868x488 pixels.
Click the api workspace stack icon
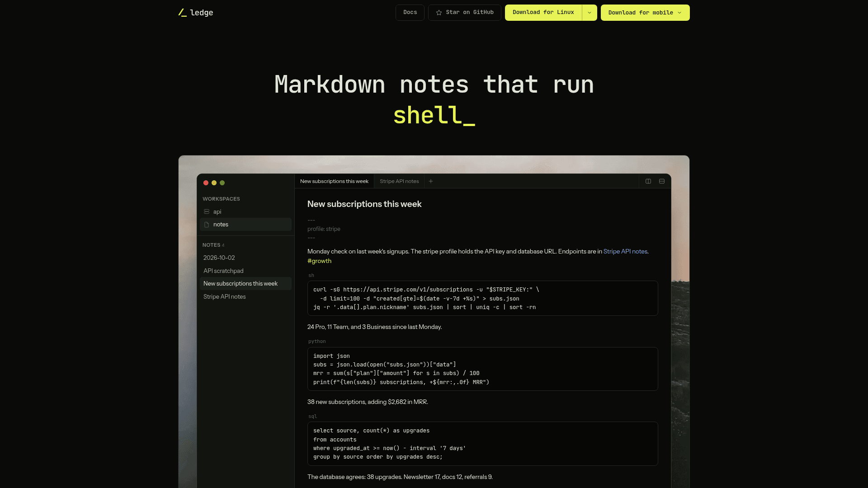tap(207, 211)
